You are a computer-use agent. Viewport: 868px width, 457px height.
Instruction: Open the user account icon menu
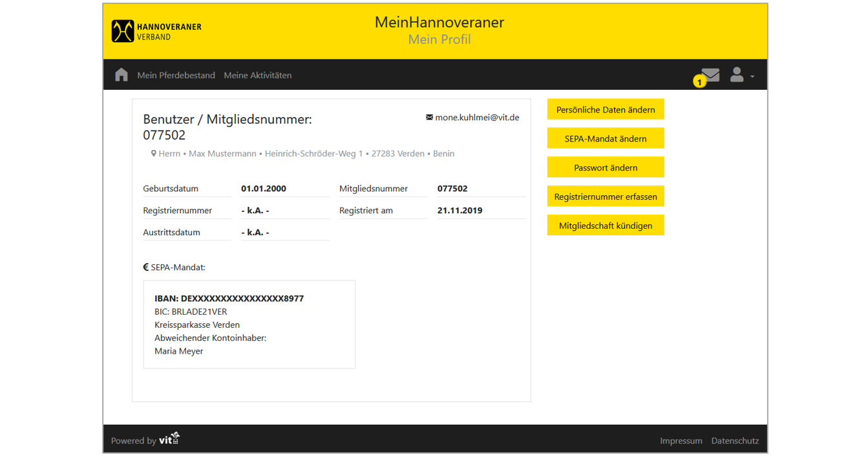pyautogui.click(x=737, y=74)
